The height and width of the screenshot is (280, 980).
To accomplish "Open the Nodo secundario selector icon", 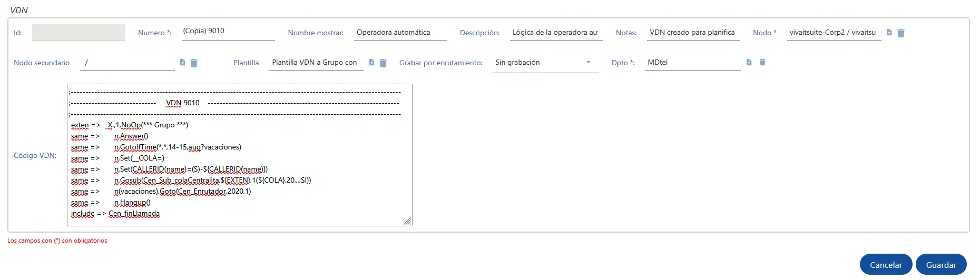I will tap(183, 63).
